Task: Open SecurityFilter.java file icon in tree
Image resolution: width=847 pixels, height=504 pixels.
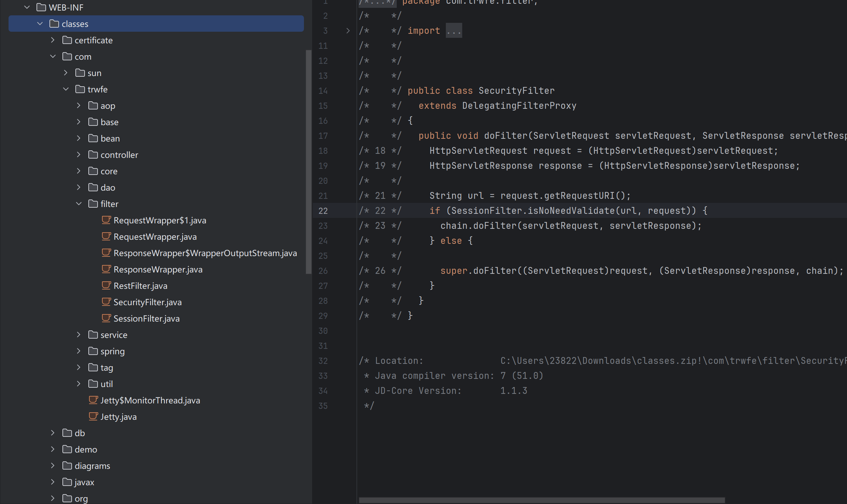Action: [106, 302]
